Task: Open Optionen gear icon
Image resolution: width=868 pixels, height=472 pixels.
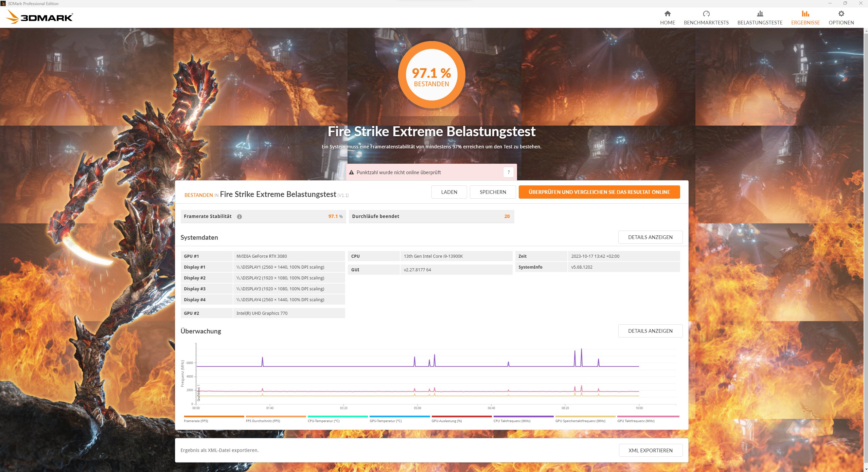Action: pos(841,14)
